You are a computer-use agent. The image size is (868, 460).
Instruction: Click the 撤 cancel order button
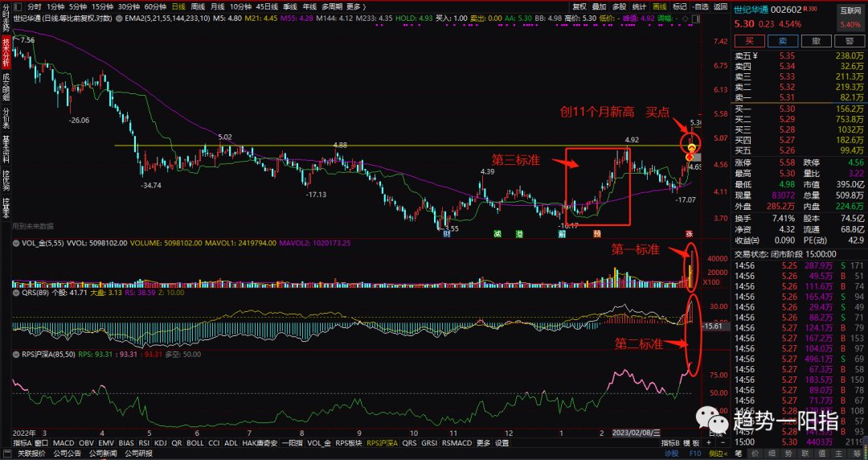816,41
